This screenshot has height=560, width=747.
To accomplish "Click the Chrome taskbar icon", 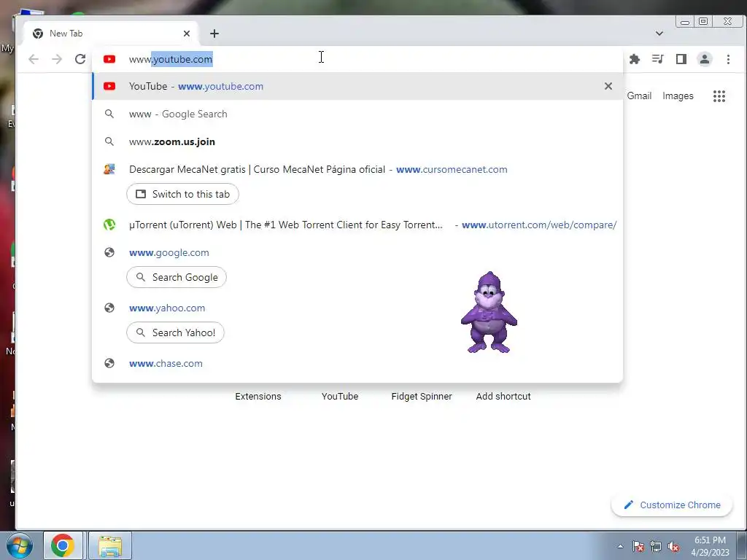I will tap(63, 545).
